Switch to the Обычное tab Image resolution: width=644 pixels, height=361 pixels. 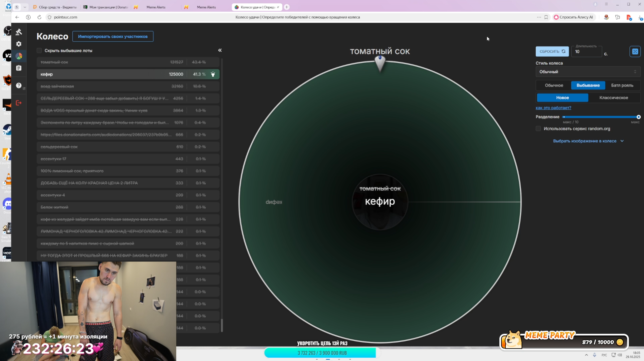(x=554, y=86)
